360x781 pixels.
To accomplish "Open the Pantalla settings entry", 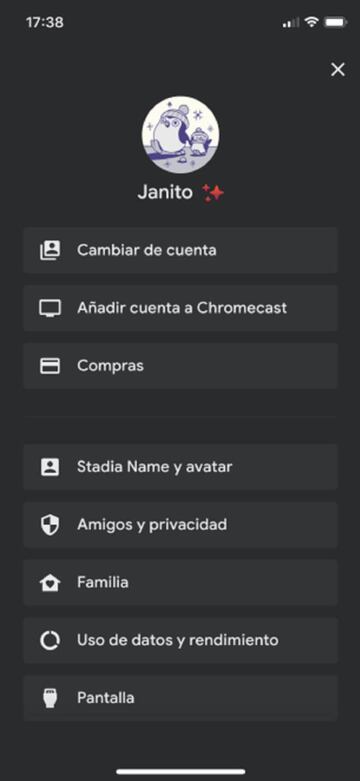I will (180, 698).
